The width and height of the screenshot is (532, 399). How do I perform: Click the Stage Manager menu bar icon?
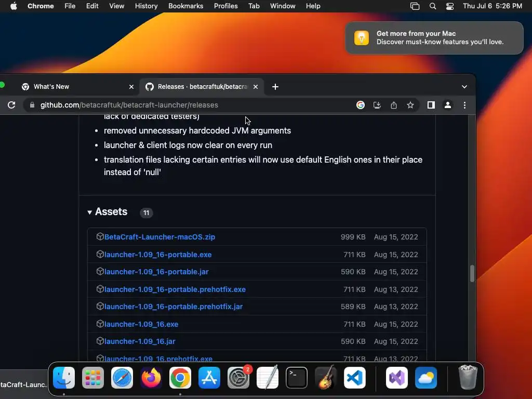(415, 6)
